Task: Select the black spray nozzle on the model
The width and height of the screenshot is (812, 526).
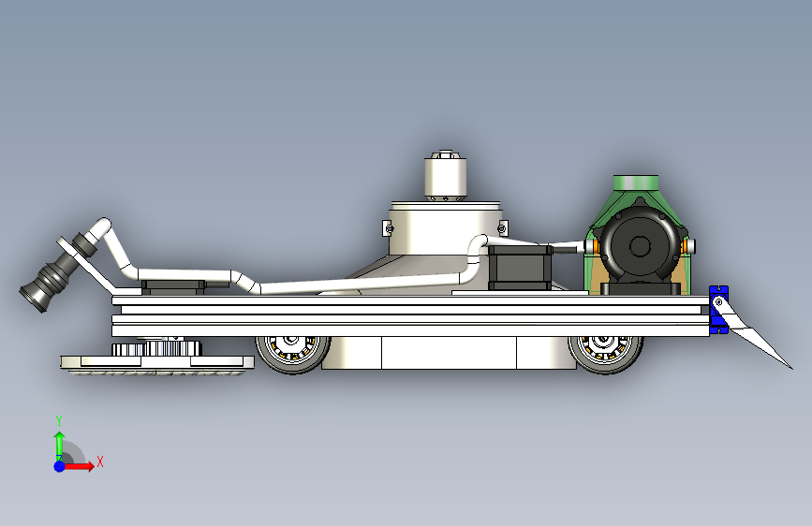Action: coord(56,273)
